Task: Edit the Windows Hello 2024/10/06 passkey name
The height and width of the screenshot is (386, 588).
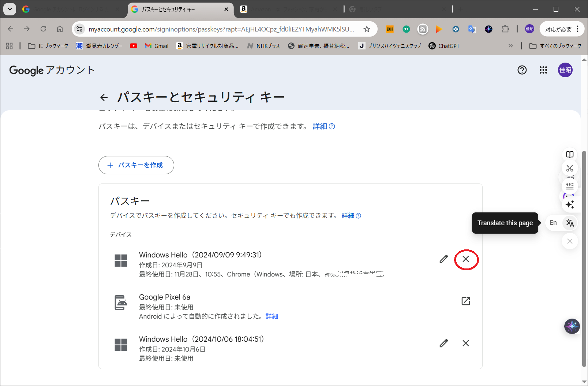Action: click(x=443, y=344)
